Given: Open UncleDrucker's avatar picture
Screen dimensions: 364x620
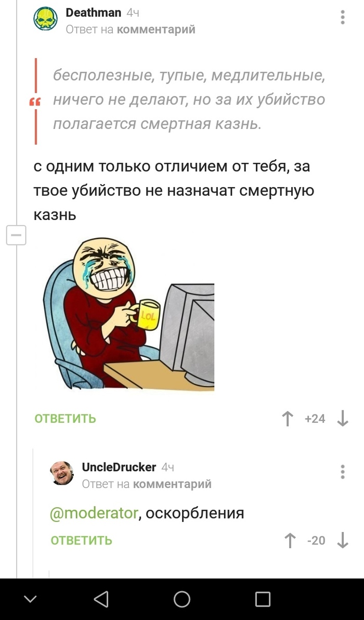Looking at the screenshot, I should (62, 473).
